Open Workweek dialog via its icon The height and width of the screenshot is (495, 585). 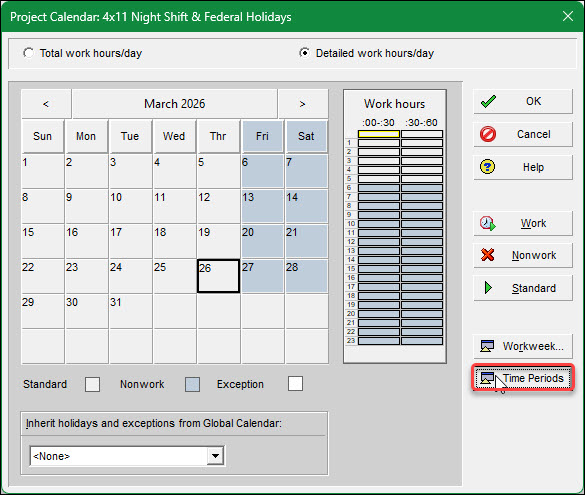point(487,346)
